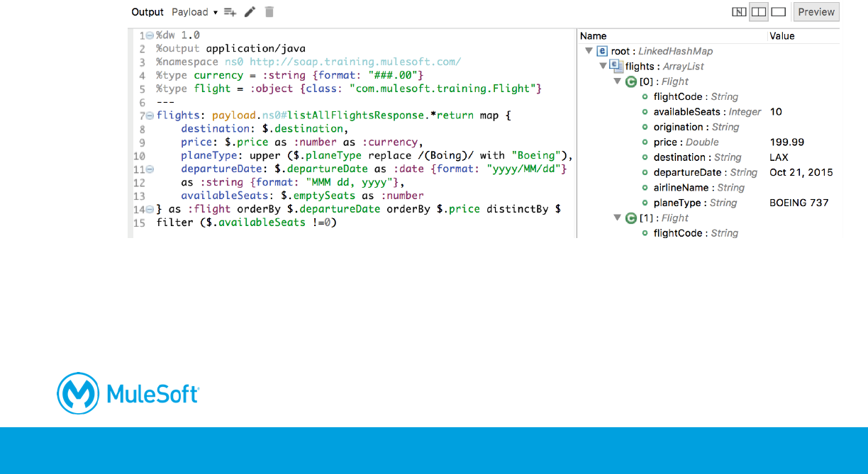Click the bullet icon beside availableSeats
The image size is (868, 474).
[645, 112]
